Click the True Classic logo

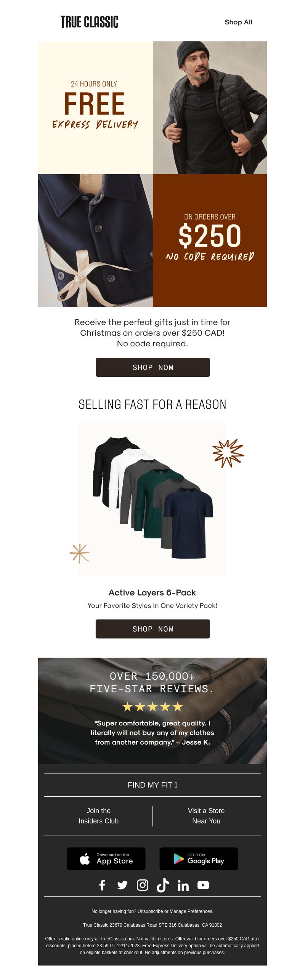pos(90,22)
